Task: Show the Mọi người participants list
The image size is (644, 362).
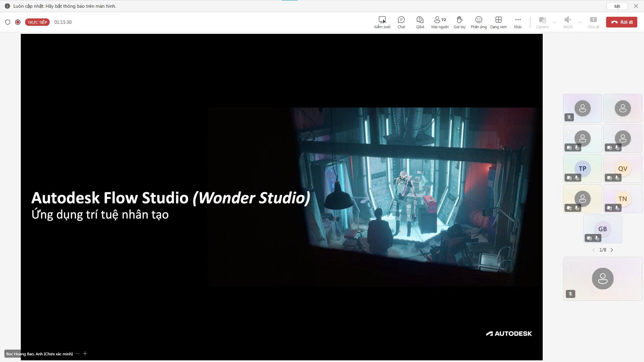Action: 440,22
